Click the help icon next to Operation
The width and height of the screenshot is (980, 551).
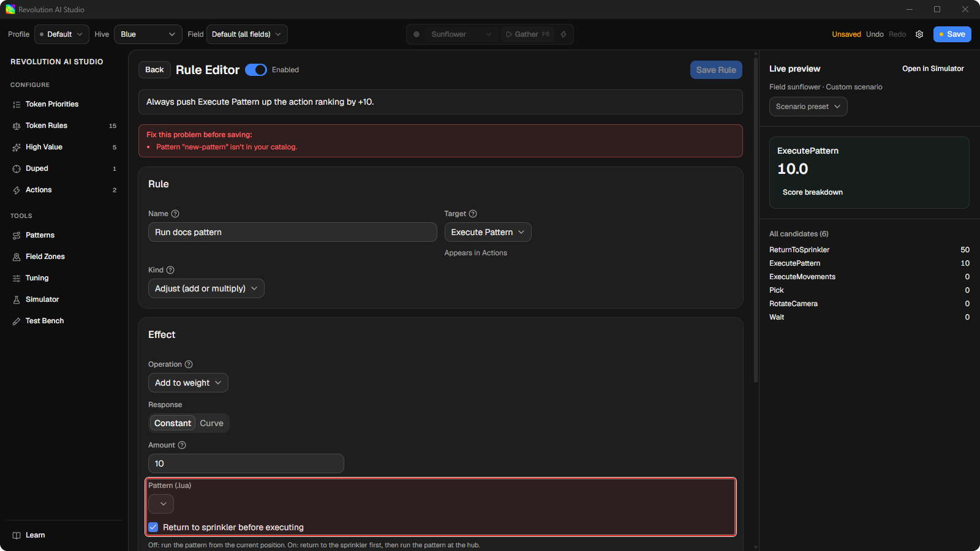click(189, 364)
